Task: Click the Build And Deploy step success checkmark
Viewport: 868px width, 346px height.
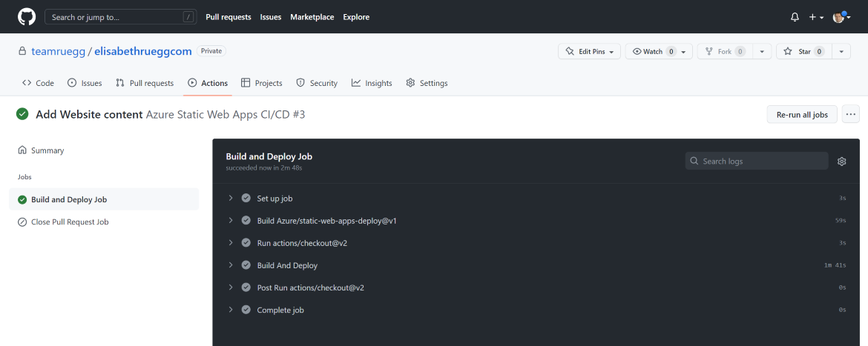Action: point(246,265)
